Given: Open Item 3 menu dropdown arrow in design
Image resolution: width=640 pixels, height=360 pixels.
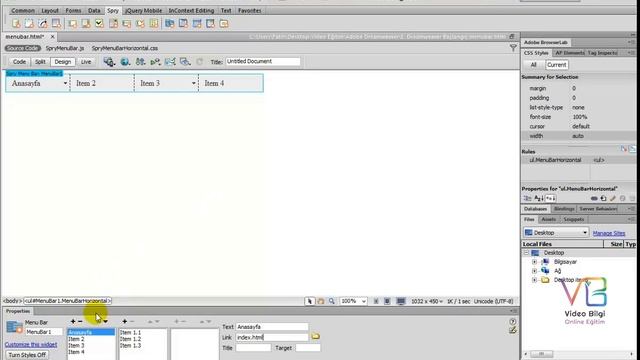Looking at the screenshot, I should click(x=193, y=83).
